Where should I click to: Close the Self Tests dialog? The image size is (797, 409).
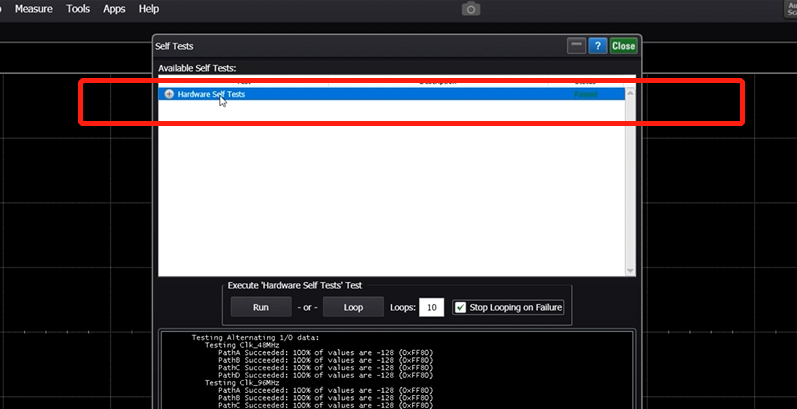tap(623, 46)
